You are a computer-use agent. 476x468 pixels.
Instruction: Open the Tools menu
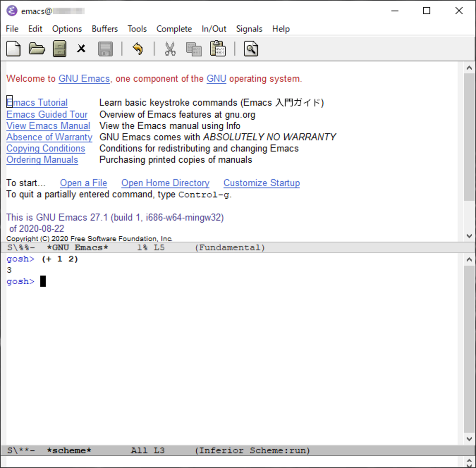point(137,29)
